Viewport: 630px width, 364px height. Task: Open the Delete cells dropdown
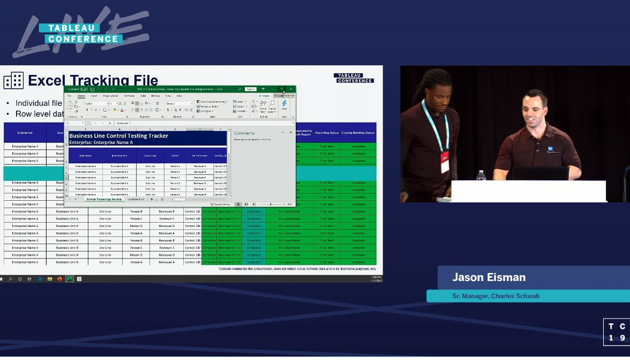click(240, 107)
